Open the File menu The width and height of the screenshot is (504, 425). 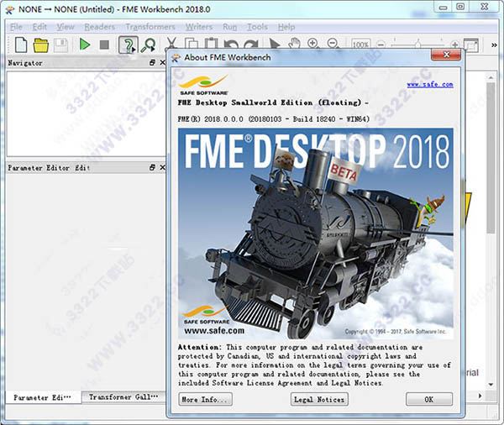click(x=16, y=27)
